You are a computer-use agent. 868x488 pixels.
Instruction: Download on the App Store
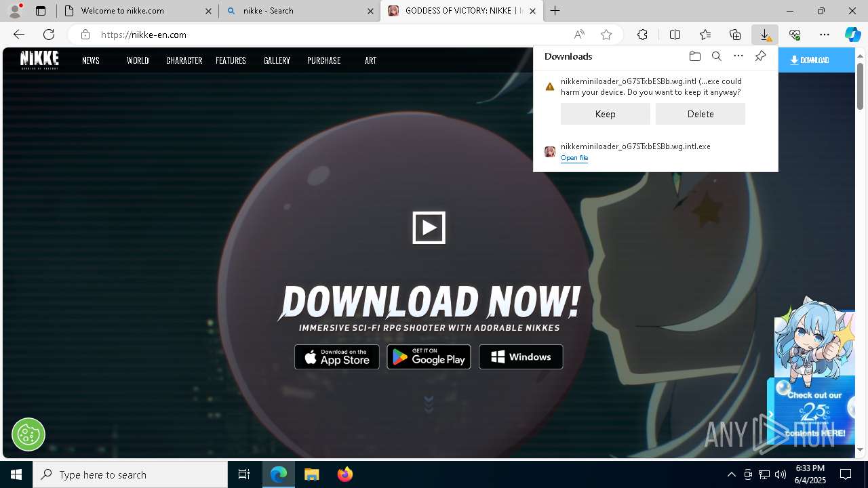[x=337, y=357]
